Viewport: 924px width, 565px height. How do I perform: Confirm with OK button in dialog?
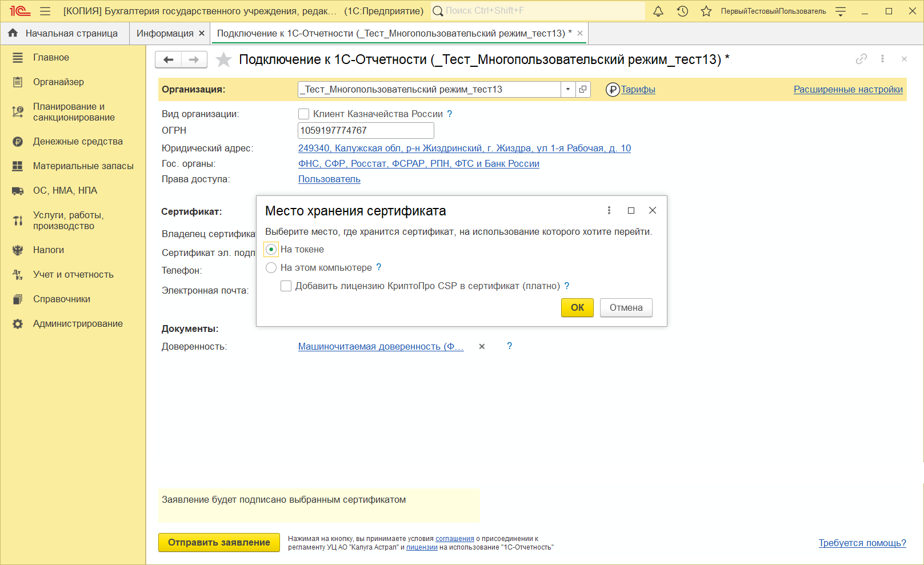(577, 307)
